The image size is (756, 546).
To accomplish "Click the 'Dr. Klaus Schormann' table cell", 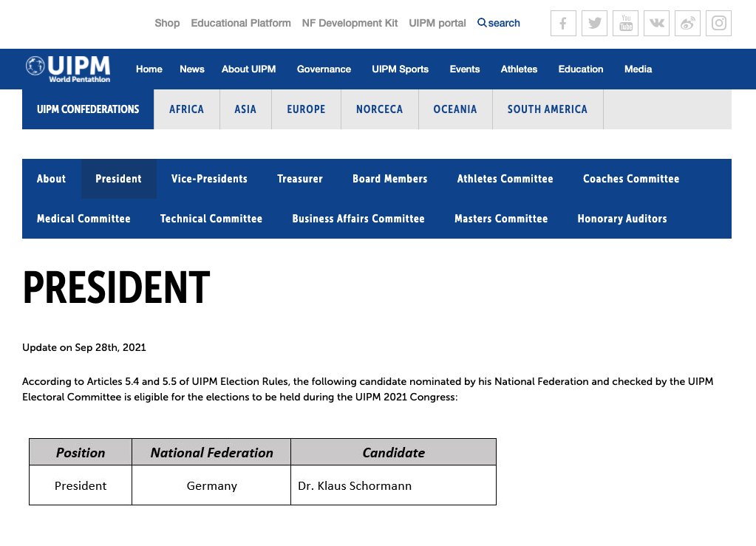I will click(393, 485).
